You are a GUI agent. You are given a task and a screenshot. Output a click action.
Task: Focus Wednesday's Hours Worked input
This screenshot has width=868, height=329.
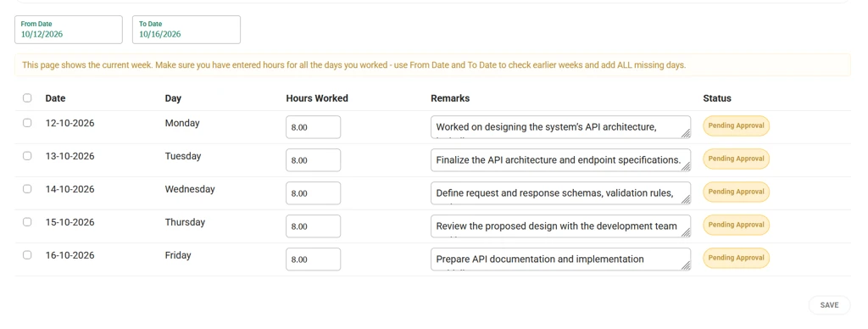(314, 193)
